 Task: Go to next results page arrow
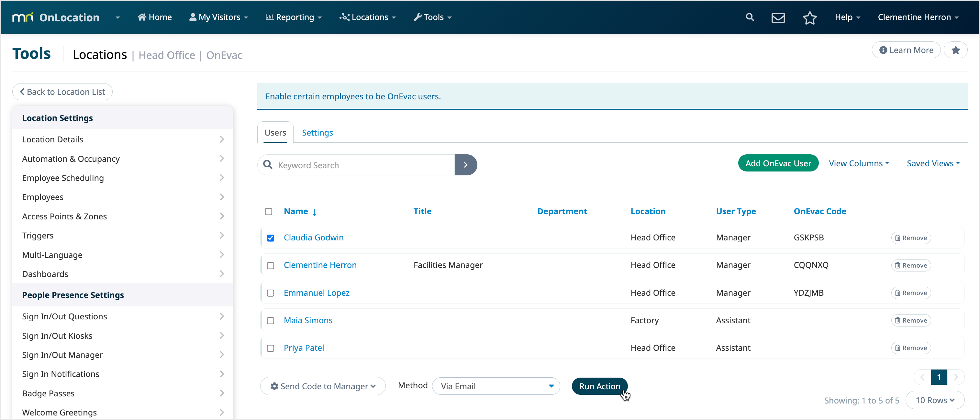pyautogui.click(x=956, y=377)
